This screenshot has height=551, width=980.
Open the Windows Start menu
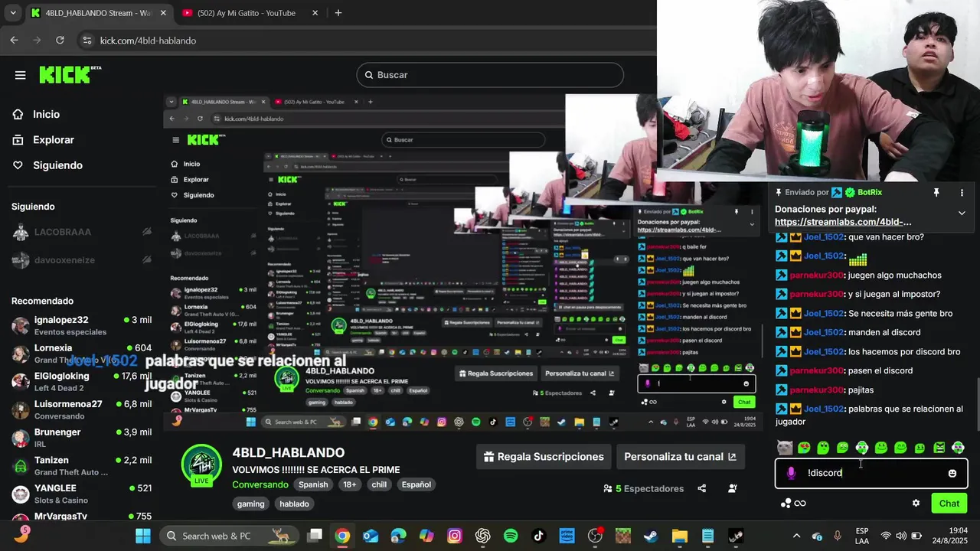coord(143,536)
